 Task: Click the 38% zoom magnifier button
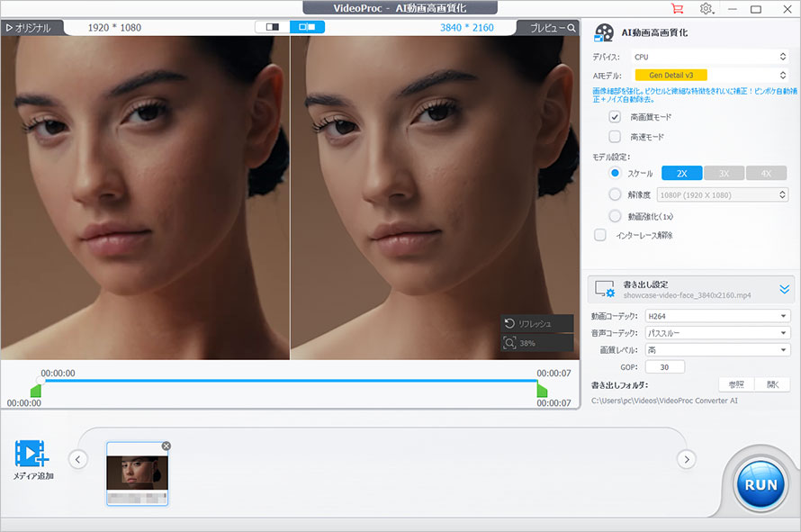(537, 343)
